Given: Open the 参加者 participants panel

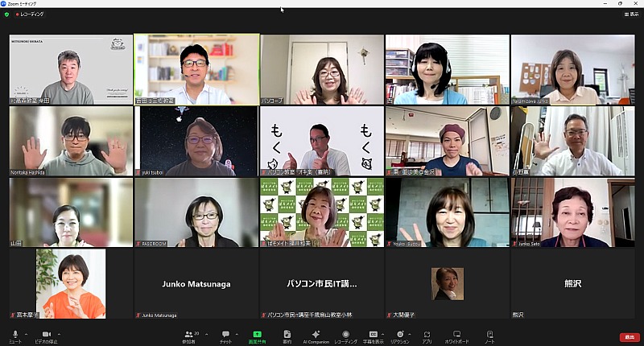Looking at the screenshot, I should click(x=192, y=335).
